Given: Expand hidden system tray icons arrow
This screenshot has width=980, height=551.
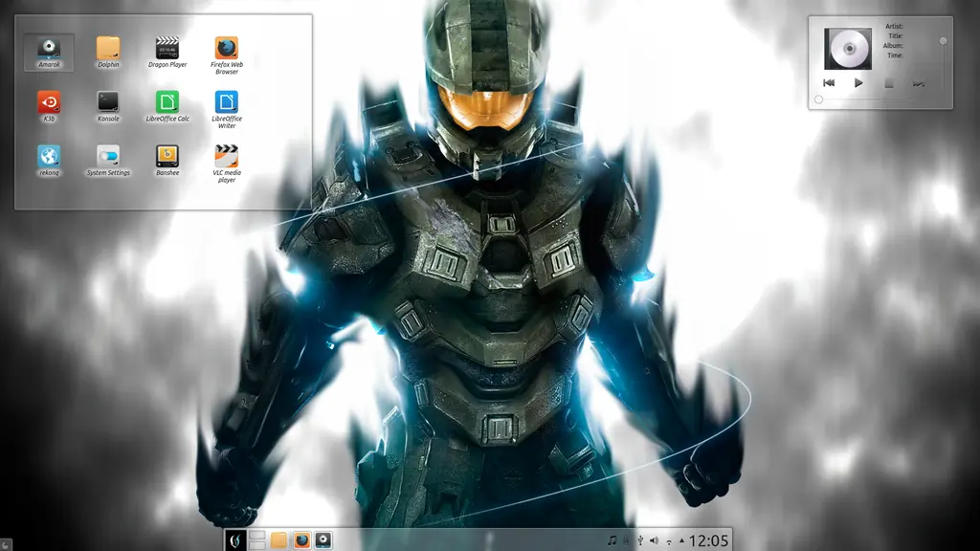Looking at the screenshot, I should [681, 540].
